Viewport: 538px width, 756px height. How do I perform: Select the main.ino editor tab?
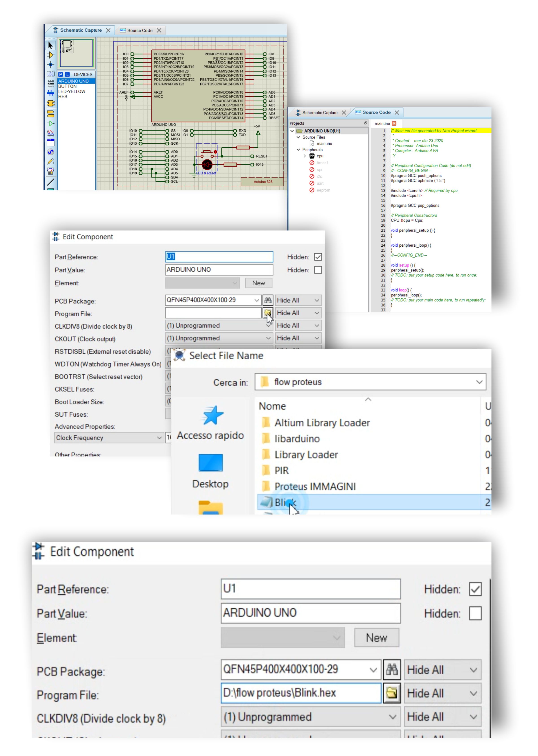[x=382, y=124]
